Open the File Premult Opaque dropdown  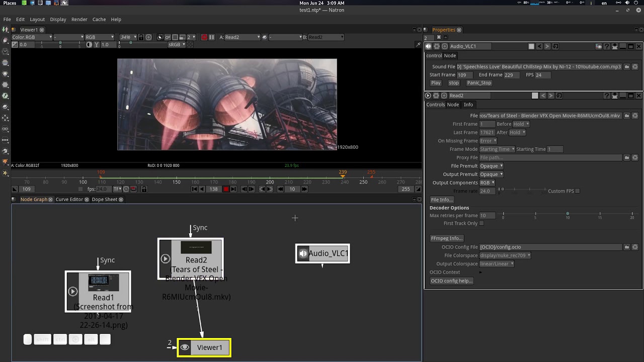point(491,166)
